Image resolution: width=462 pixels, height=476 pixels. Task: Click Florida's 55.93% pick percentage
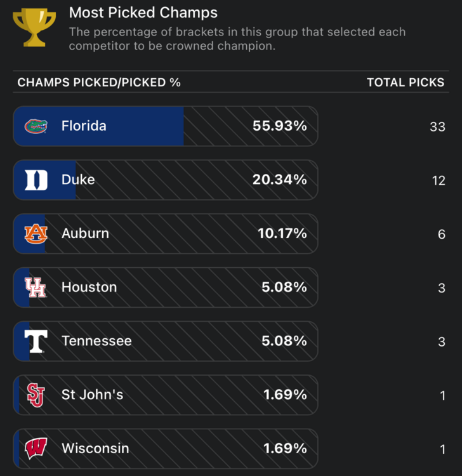click(x=279, y=126)
